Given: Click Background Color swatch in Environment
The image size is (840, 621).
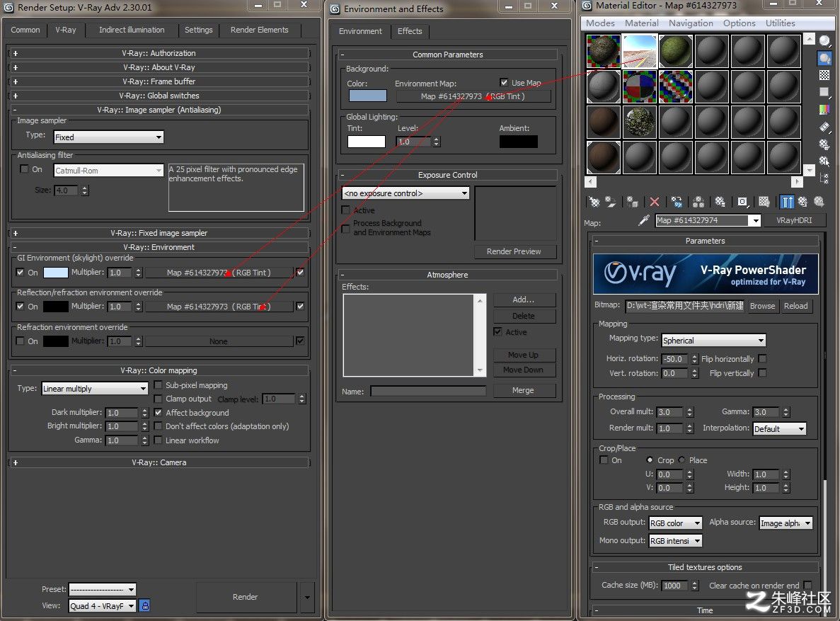Looking at the screenshot, I should [367, 96].
